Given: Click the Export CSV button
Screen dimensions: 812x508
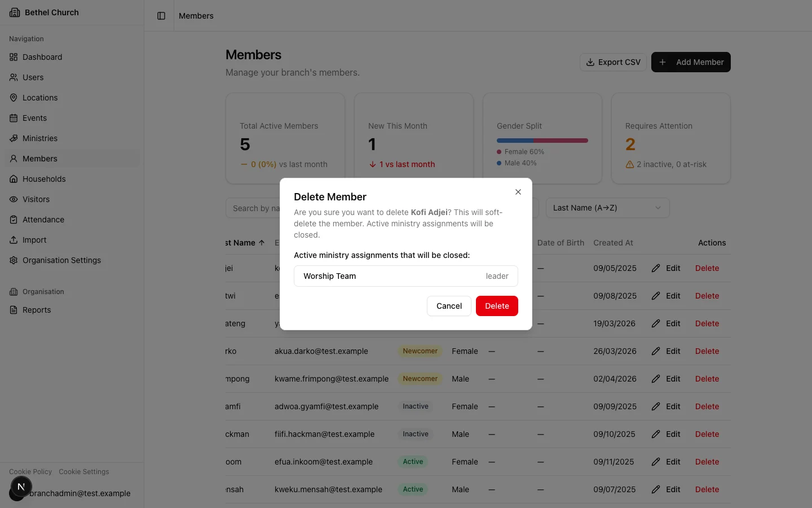Looking at the screenshot, I should (x=613, y=62).
